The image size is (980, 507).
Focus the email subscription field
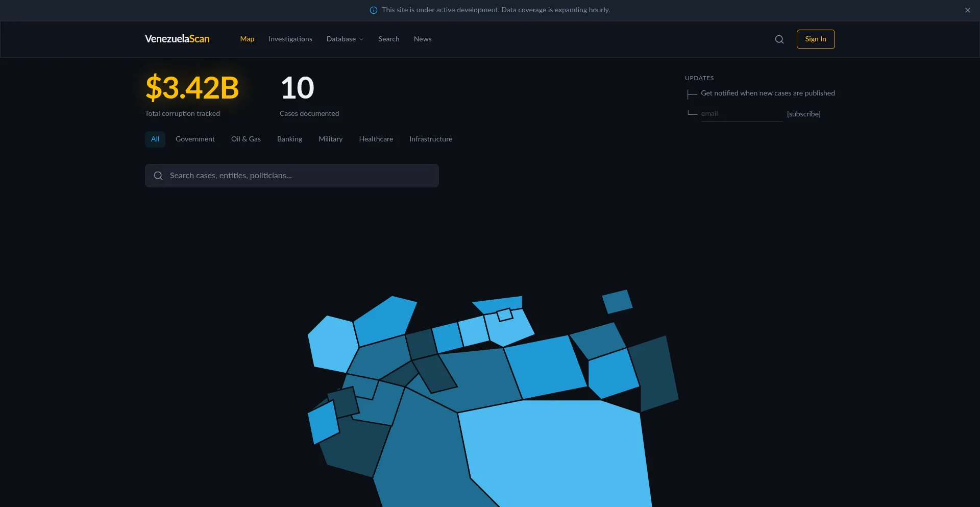point(741,114)
